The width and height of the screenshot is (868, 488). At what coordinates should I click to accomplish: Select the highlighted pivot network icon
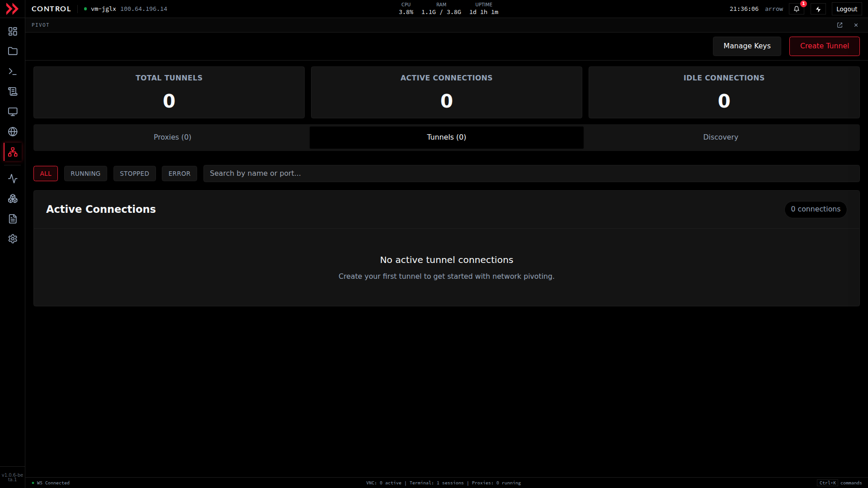13,152
